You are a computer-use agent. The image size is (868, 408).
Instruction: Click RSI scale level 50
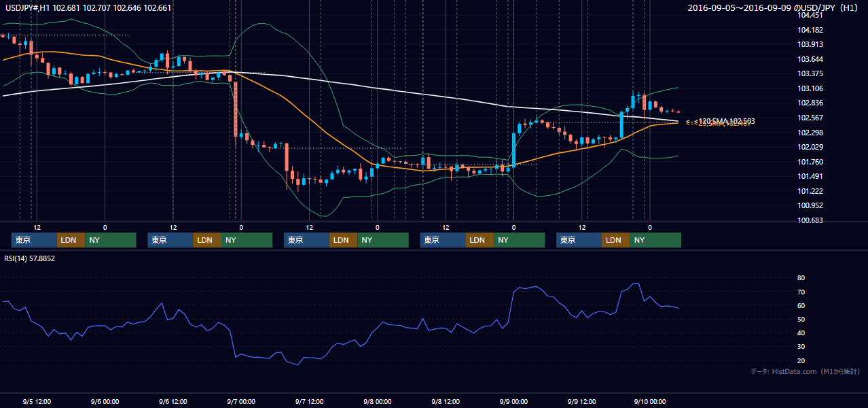pos(801,319)
